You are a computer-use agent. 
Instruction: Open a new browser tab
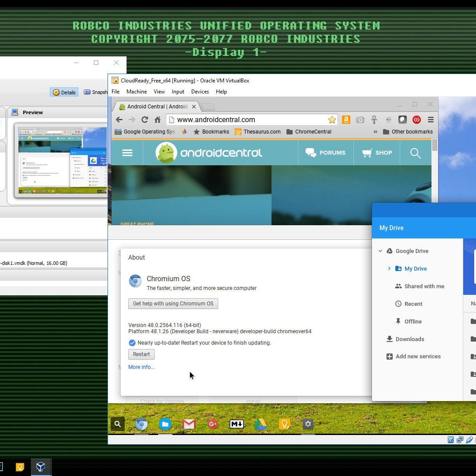(208, 107)
